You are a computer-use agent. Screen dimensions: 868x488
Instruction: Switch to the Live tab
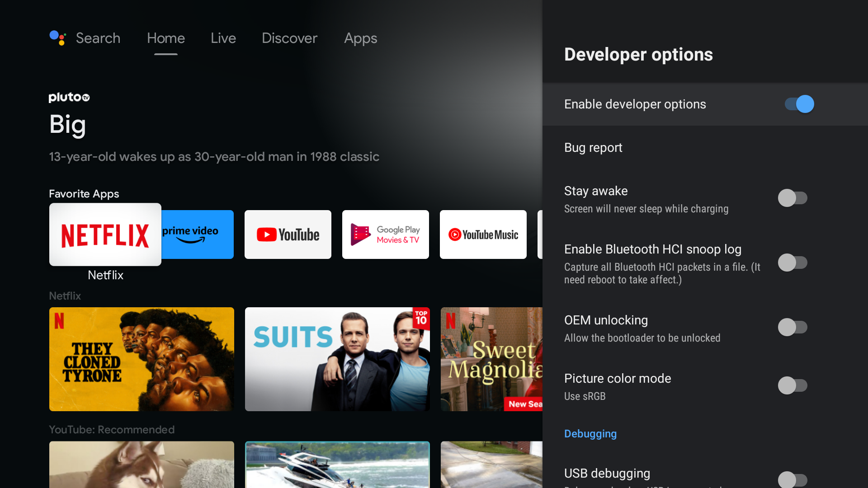point(223,38)
